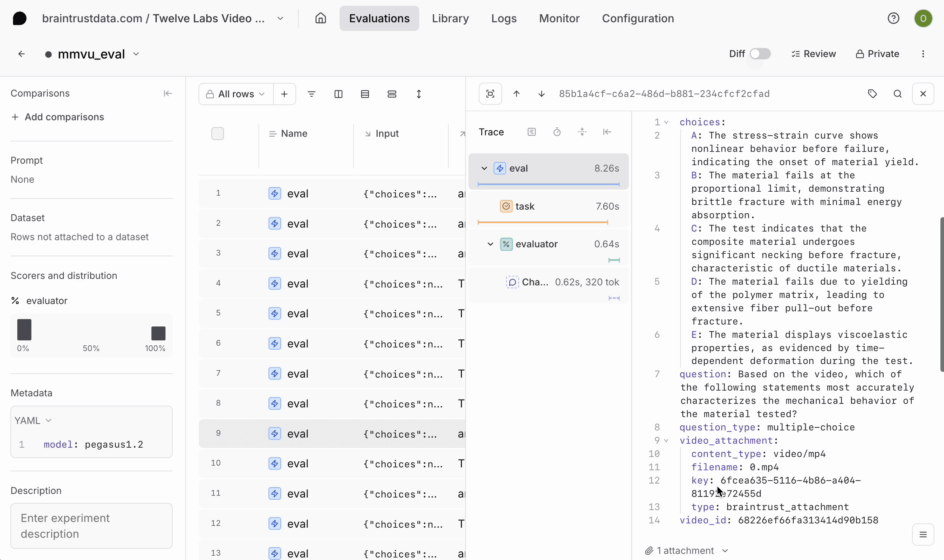Image resolution: width=944 pixels, height=560 pixels.
Task: Go to previous trace with up arrow
Action: (516, 94)
